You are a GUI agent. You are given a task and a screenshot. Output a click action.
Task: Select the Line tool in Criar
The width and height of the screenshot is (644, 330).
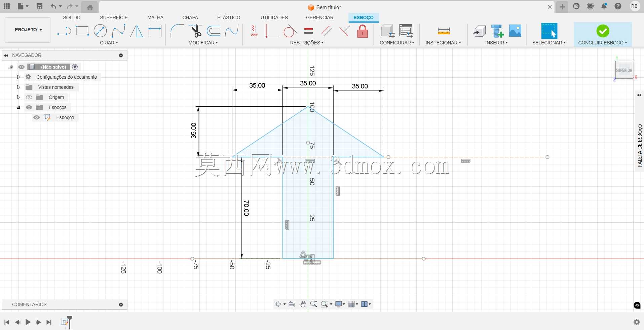64,31
